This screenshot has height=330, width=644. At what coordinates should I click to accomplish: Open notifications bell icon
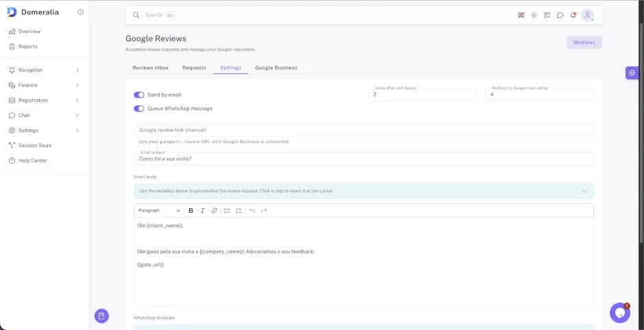point(573,15)
